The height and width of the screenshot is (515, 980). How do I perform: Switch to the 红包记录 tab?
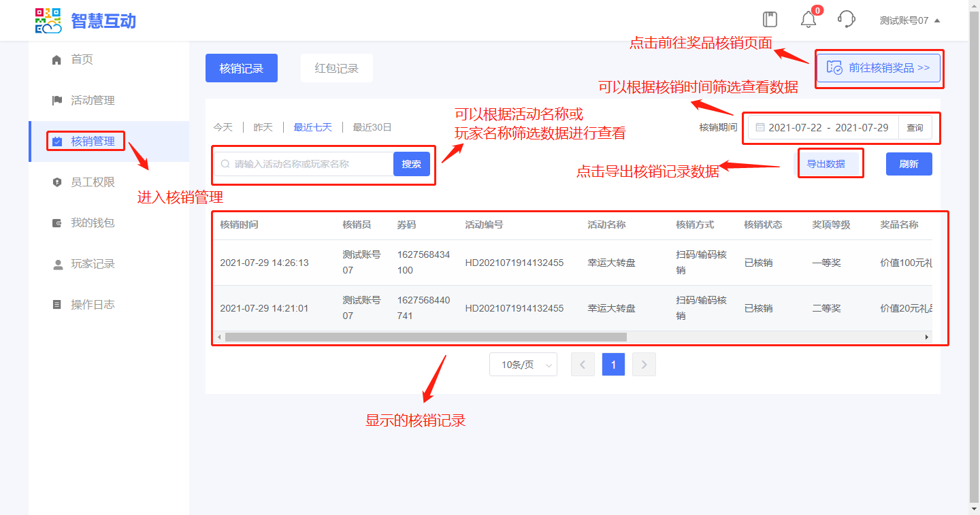(x=336, y=68)
